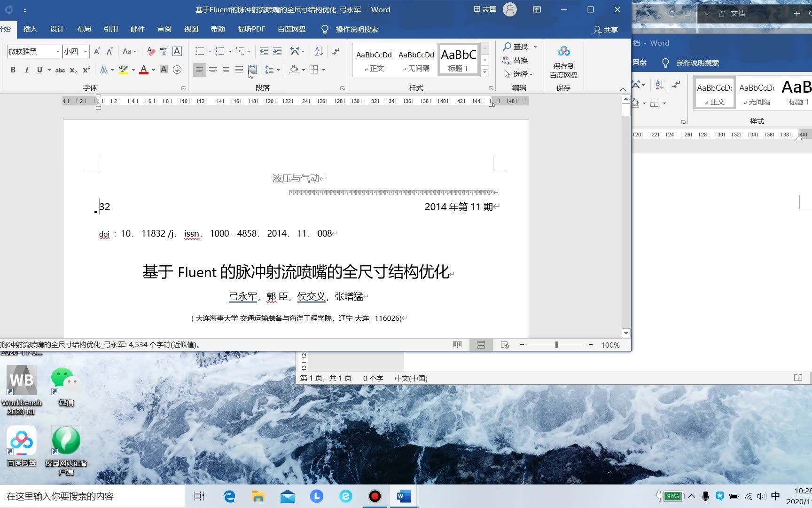Toggle underline on selected text
Image resolution: width=812 pixels, height=508 pixels.
[x=39, y=70]
